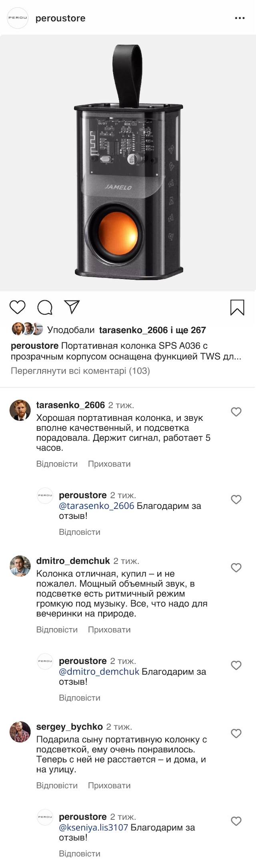
Task: Like dmitro_demchuk's comment
Action: tap(236, 567)
